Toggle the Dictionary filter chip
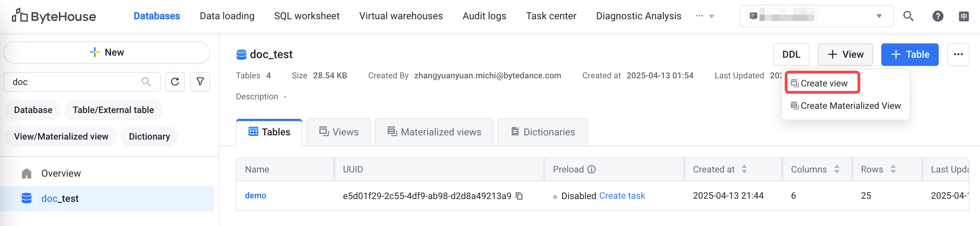Screen dimensions: 980x226 click(149, 136)
